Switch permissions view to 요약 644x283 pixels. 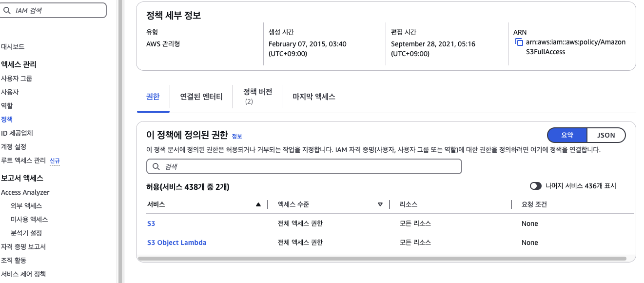click(x=567, y=135)
